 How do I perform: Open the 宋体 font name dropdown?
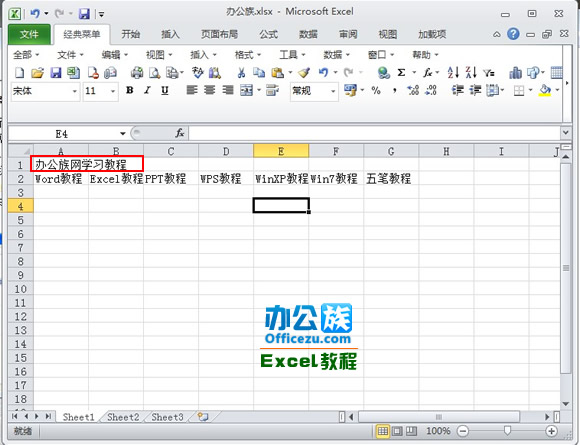[75, 91]
